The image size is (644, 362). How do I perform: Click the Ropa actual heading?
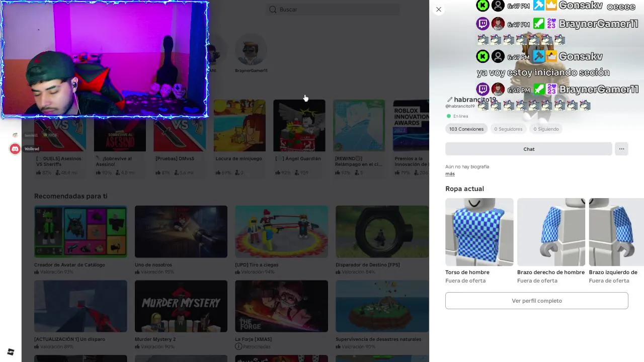pos(464,189)
